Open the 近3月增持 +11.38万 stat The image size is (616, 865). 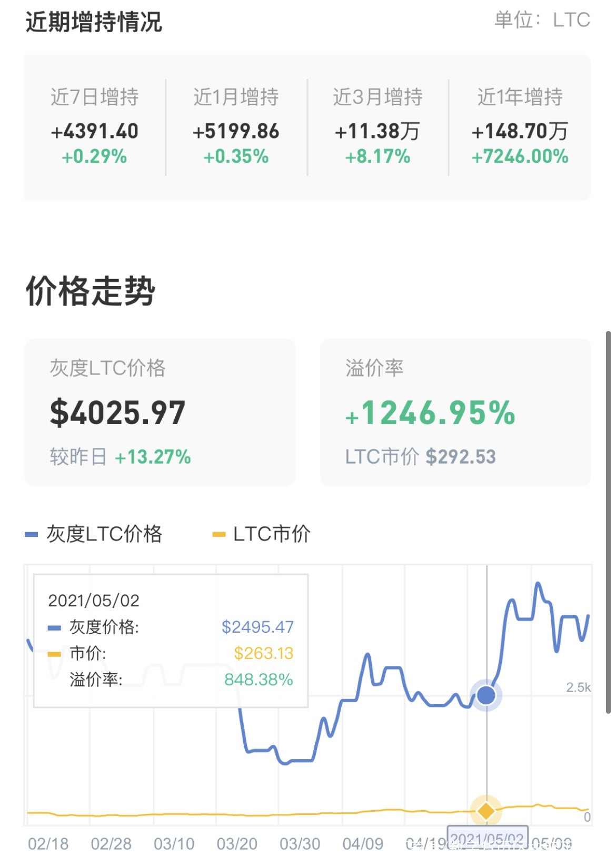coord(377,127)
